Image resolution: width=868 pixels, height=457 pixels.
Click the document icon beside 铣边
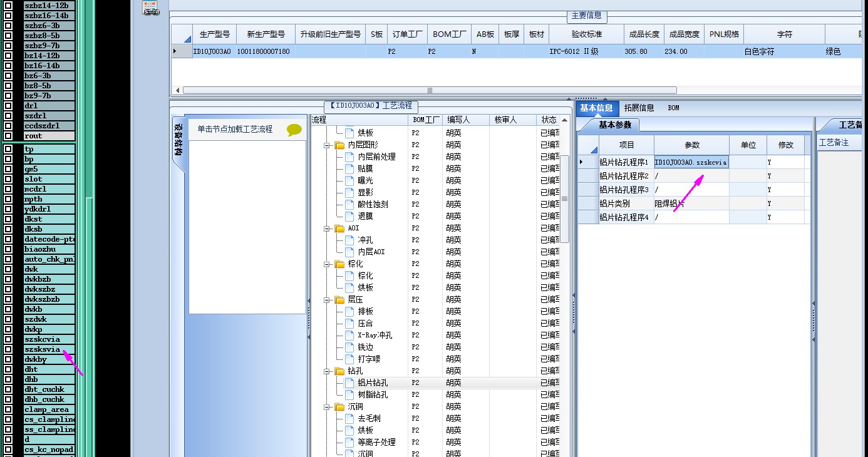349,347
